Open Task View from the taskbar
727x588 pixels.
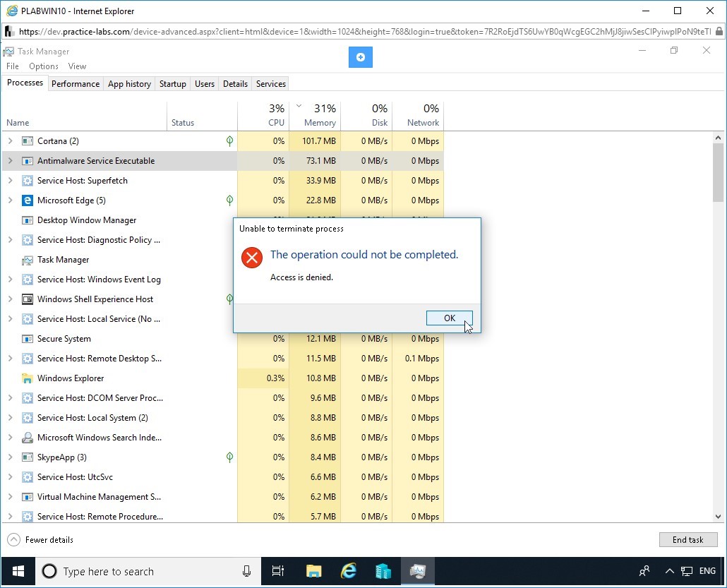[277, 571]
